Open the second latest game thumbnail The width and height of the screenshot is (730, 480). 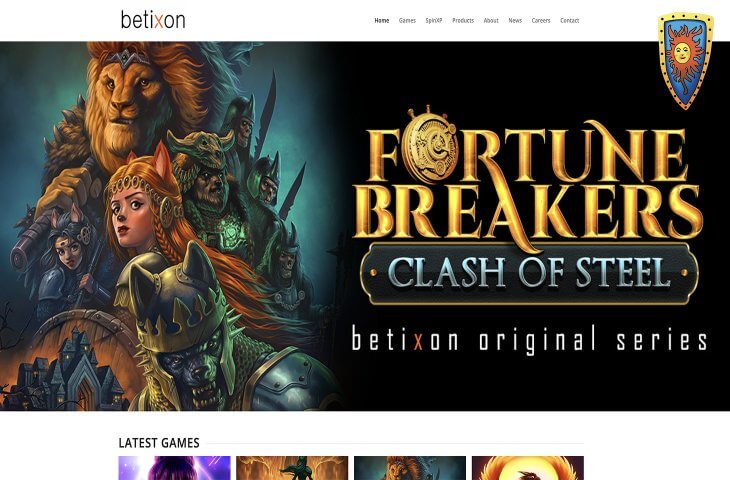[292, 468]
